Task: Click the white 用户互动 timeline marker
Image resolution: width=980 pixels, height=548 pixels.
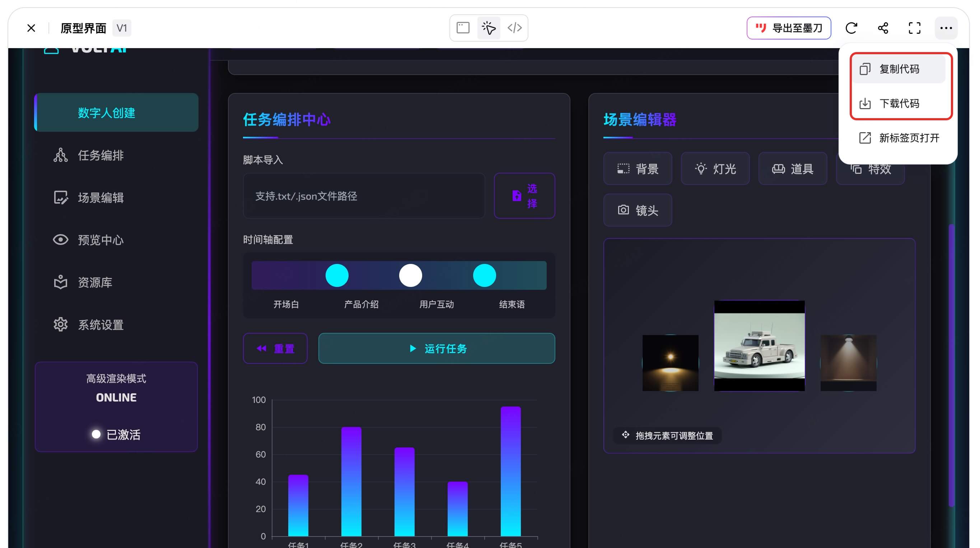Action: point(410,275)
